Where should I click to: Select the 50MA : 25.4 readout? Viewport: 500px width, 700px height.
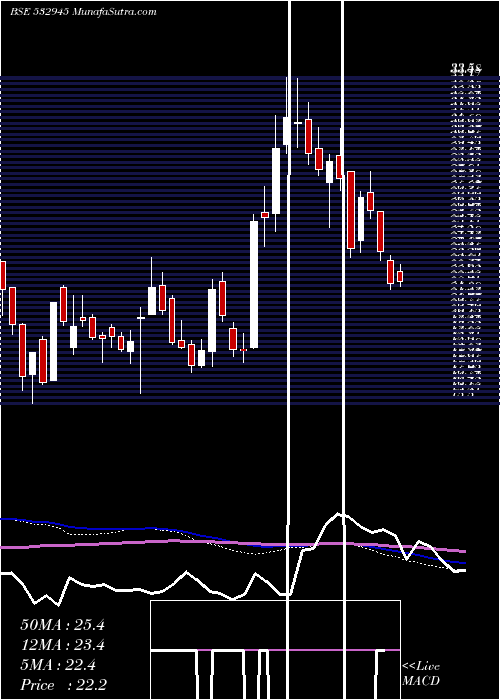coord(62,625)
